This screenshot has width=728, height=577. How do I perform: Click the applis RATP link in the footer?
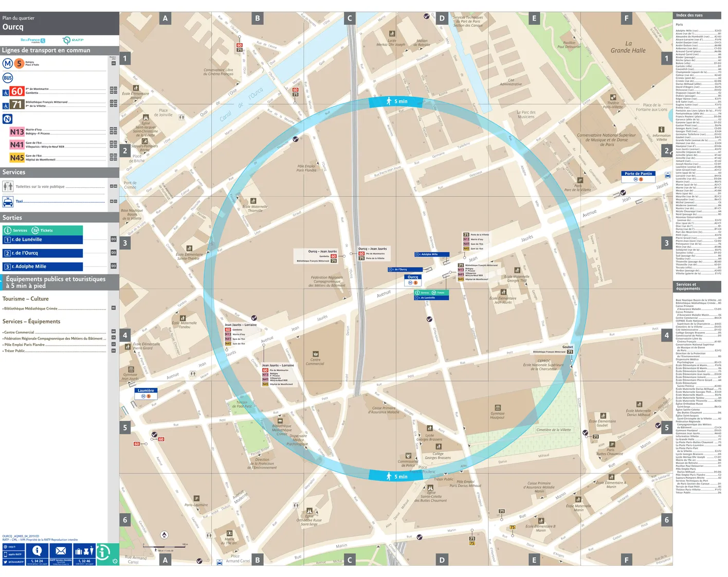coord(13,554)
